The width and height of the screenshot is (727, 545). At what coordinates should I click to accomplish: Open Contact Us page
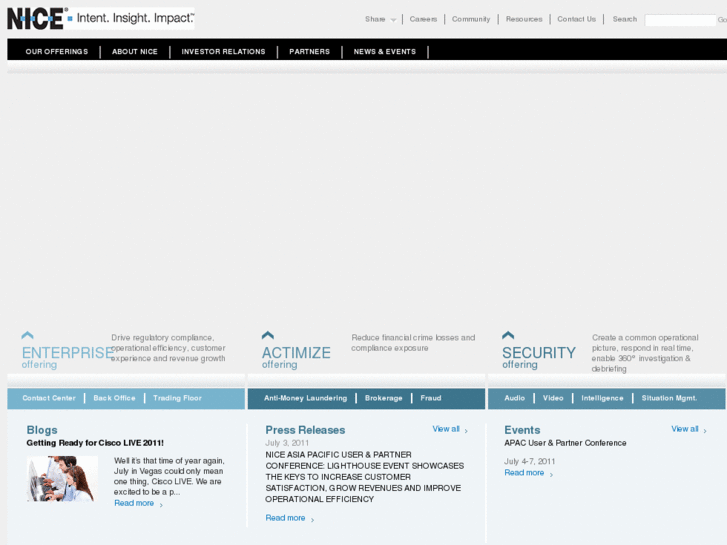576,19
